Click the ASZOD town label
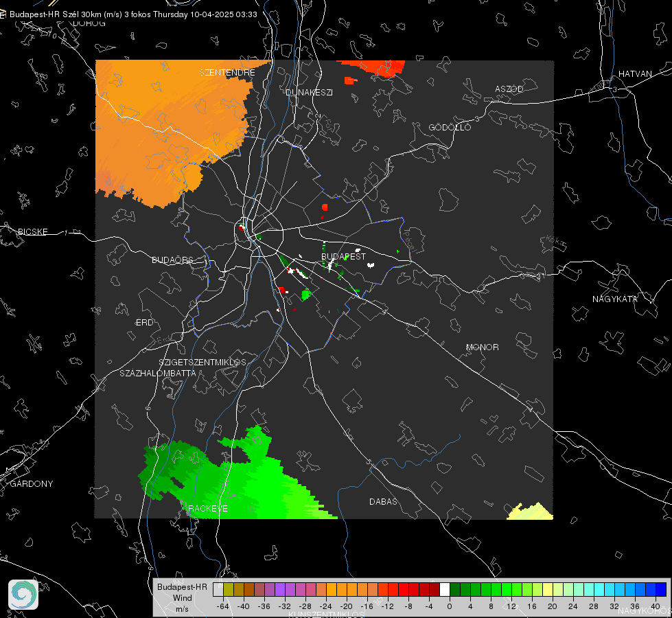Image resolution: width=672 pixels, height=618 pixels. [509, 89]
